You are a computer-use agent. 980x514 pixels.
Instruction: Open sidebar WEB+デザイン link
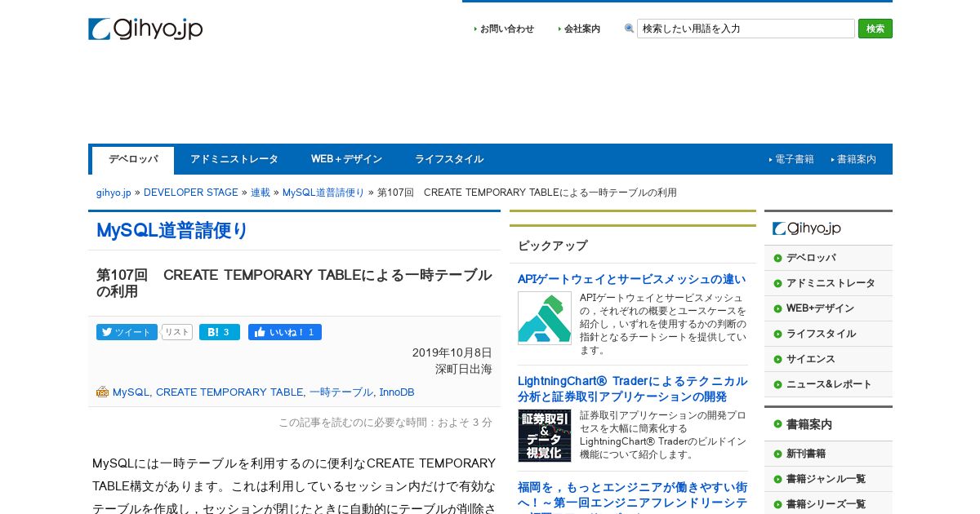[x=820, y=308]
